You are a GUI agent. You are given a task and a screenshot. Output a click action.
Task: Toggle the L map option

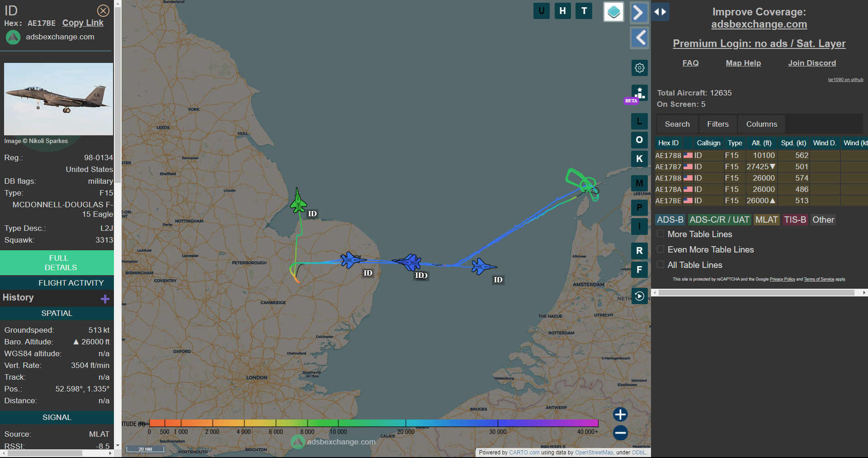639,121
